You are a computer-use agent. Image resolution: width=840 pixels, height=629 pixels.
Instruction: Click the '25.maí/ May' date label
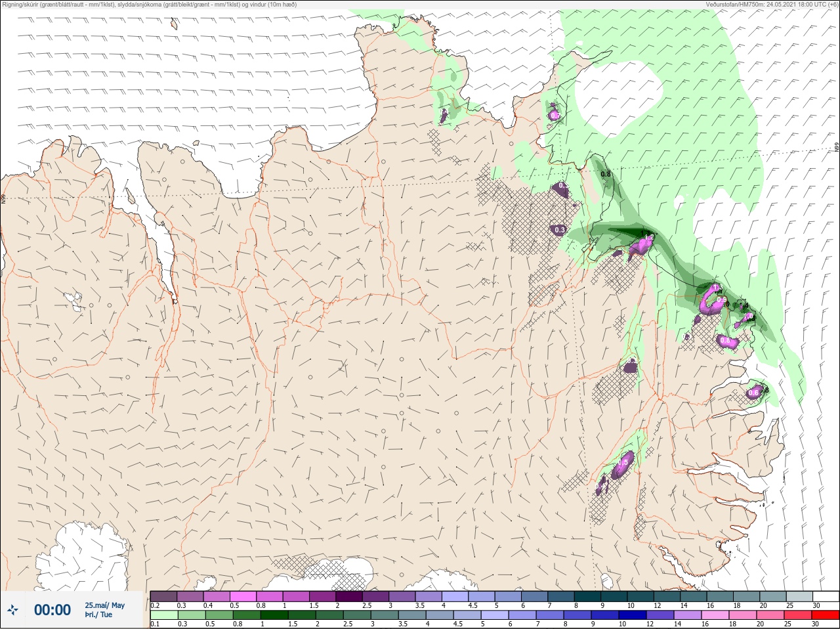click(105, 605)
